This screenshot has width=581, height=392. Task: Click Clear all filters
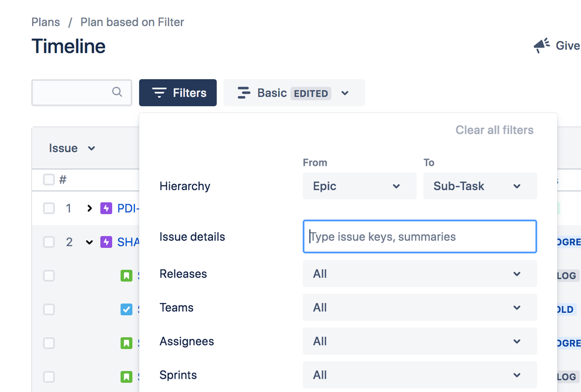click(x=494, y=130)
